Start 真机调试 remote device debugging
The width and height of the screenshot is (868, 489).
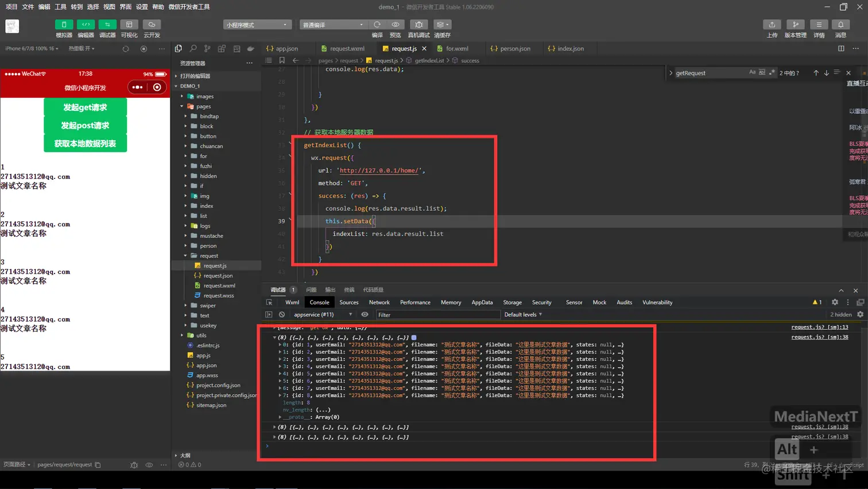pyautogui.click(x=418, y=25)
